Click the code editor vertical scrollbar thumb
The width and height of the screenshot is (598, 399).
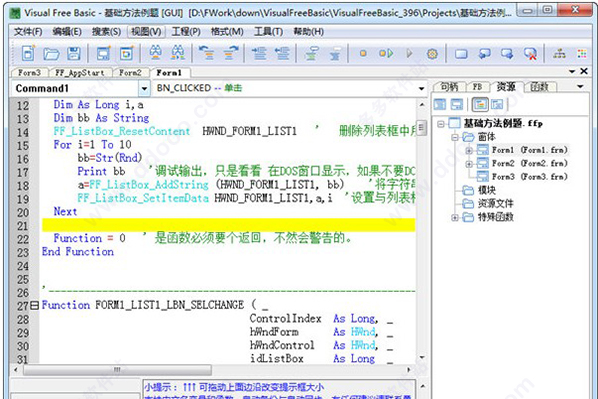click(x=421, y=128)
